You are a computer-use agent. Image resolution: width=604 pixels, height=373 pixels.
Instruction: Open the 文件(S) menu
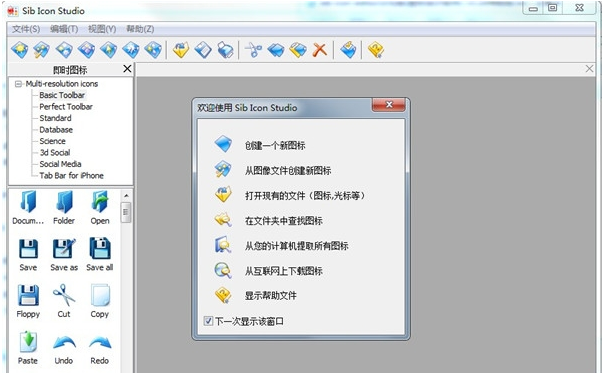26,29
